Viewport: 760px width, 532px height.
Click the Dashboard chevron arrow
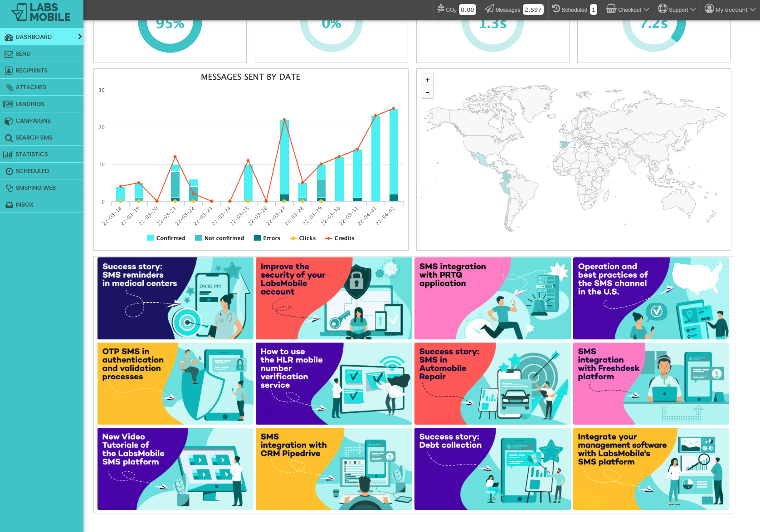click(x=80, y=37)
